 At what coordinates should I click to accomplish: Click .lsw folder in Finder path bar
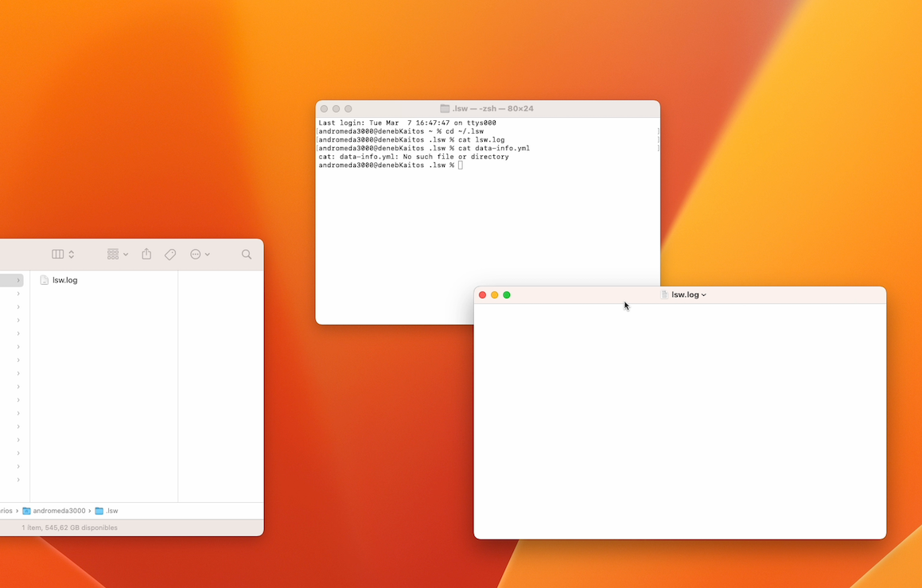(x=107, y=510)
